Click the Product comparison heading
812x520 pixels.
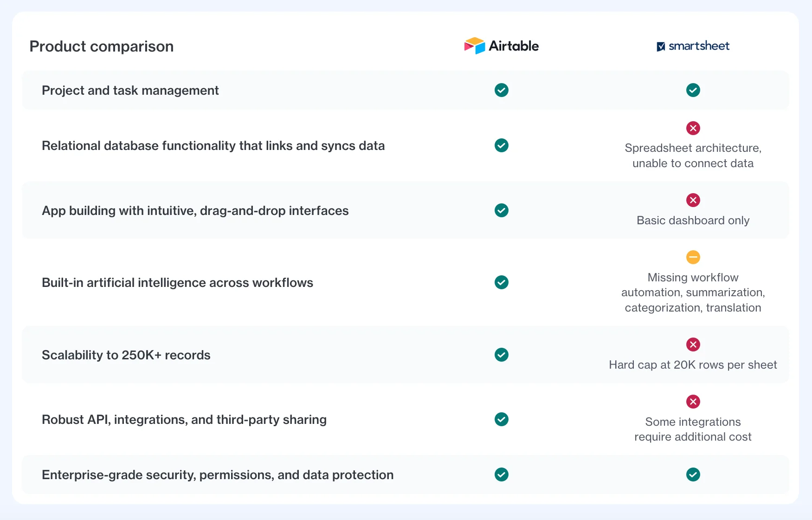pyautogui.click(x=102, y=46)
